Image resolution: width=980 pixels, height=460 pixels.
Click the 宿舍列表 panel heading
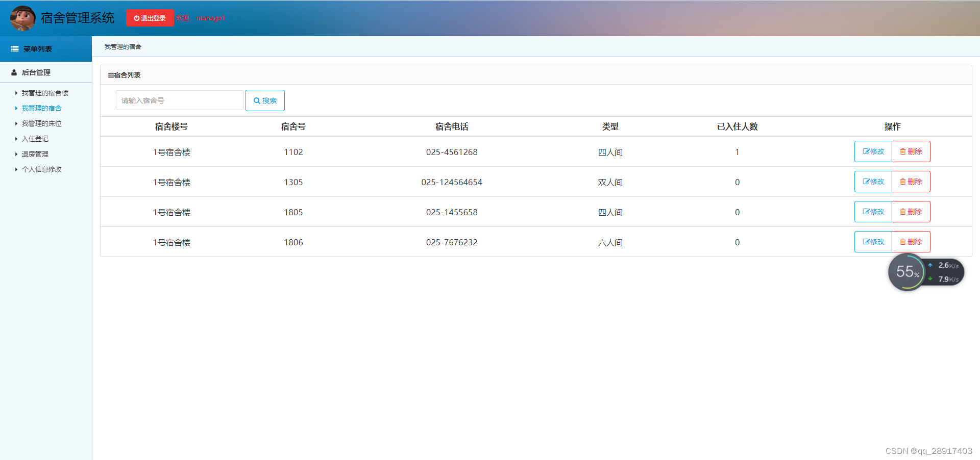pos(124,75)
